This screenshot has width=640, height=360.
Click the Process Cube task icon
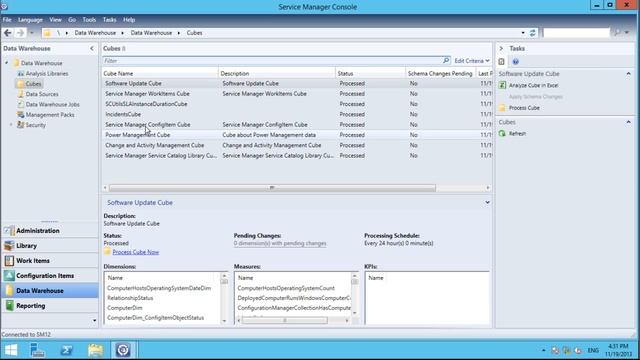(x=502, y=108)
